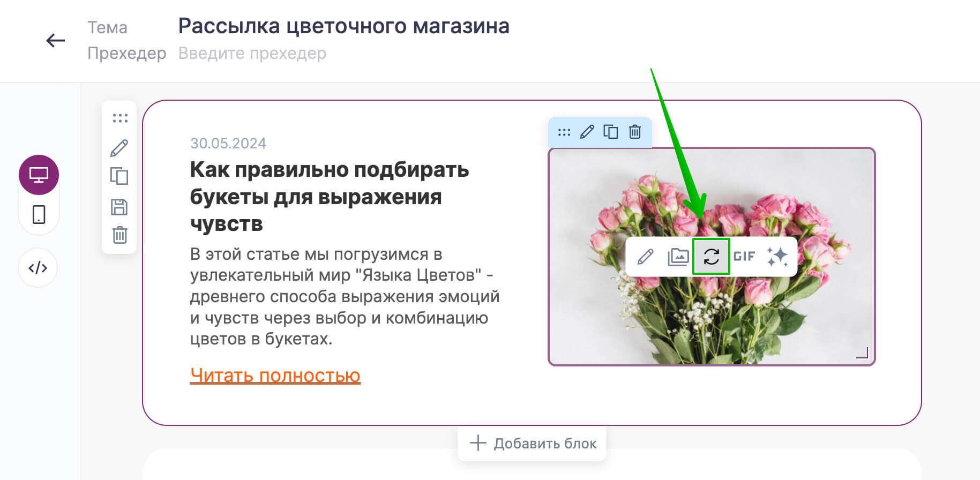Select the date text 30.05.2024
980x480 pixels.
pyautogui.click(x=228, y=144)
